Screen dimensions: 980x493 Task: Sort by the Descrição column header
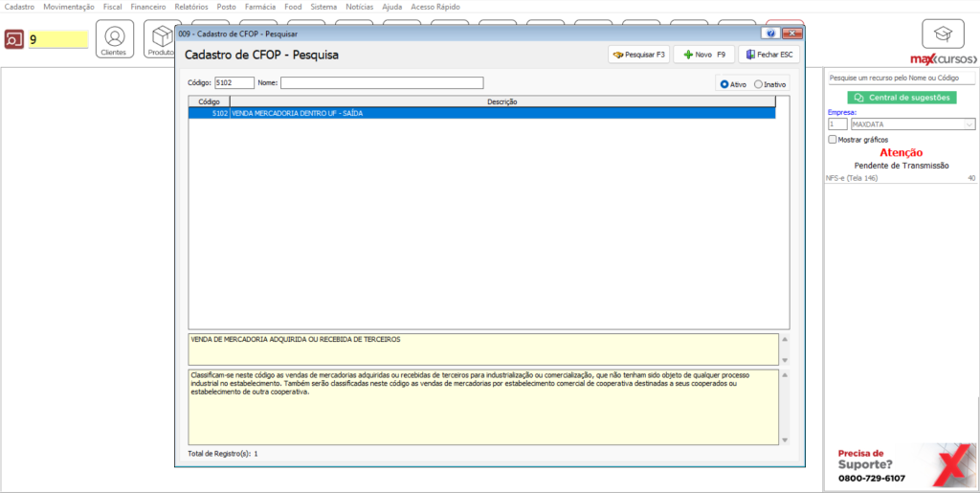(x=501, y=101)
